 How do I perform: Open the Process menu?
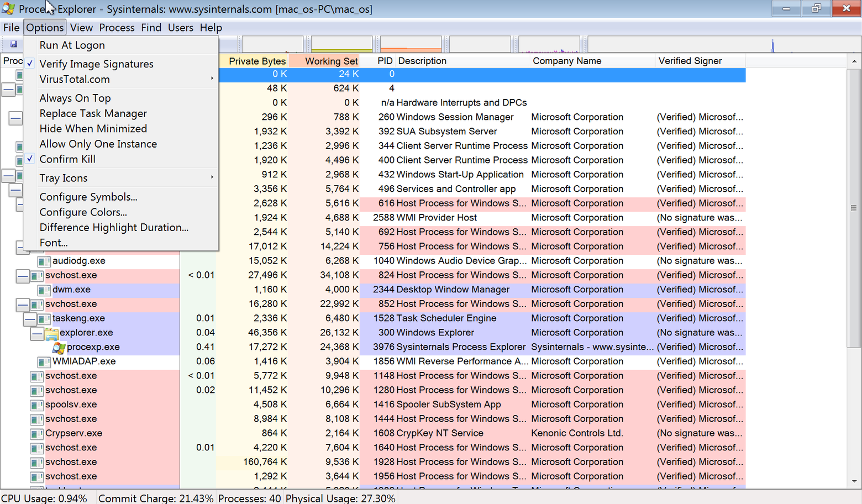click(x=117, y=28)
